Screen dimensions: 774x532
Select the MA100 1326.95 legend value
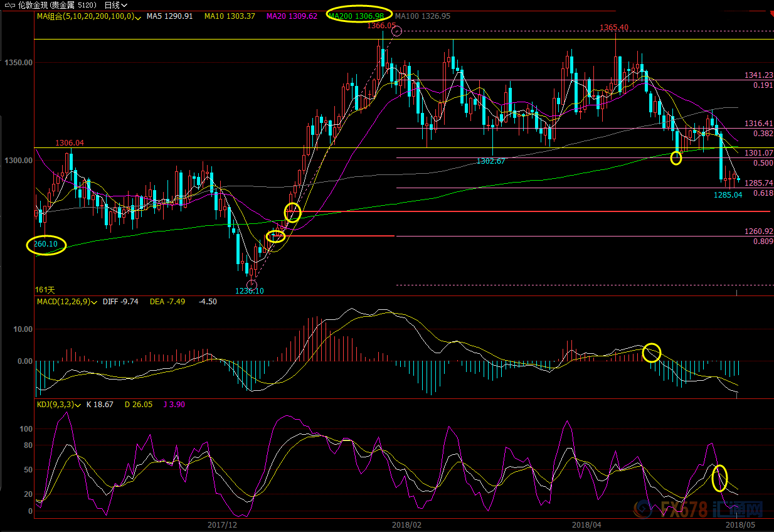[x=423, y=16]
